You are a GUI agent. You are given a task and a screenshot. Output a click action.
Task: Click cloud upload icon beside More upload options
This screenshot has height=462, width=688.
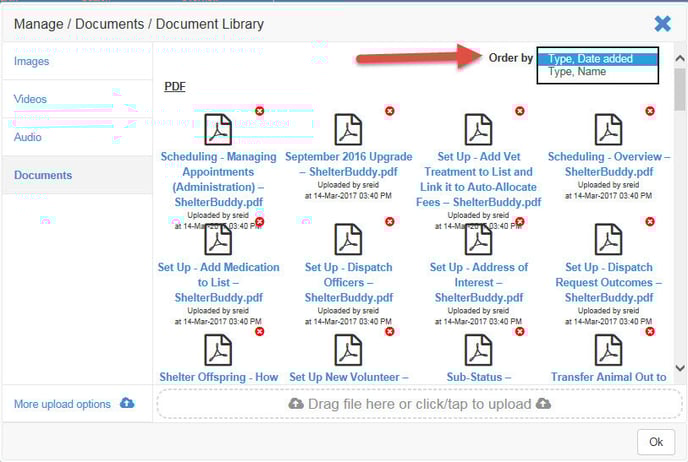[127, 403]
